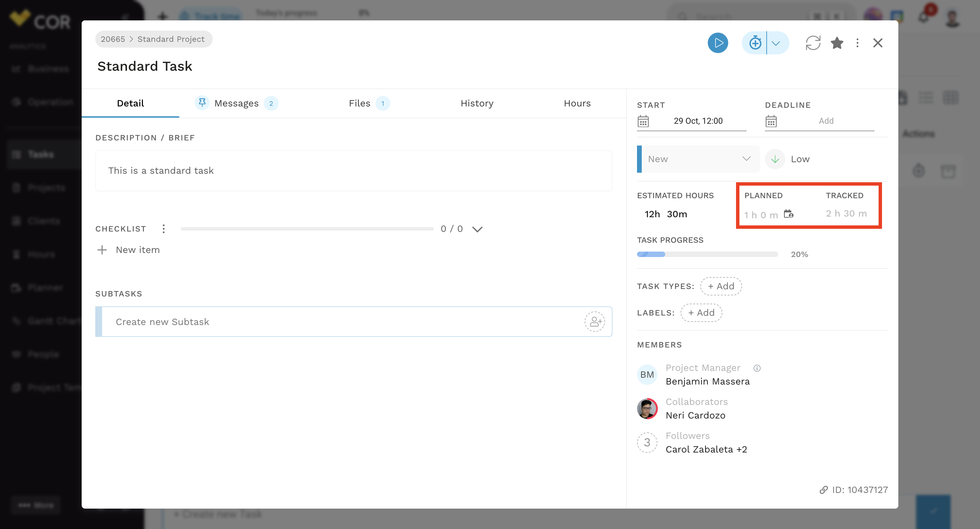Change the Low priority setting
Image resolution: width=980 pixels, height=529 pixels.
787,159
